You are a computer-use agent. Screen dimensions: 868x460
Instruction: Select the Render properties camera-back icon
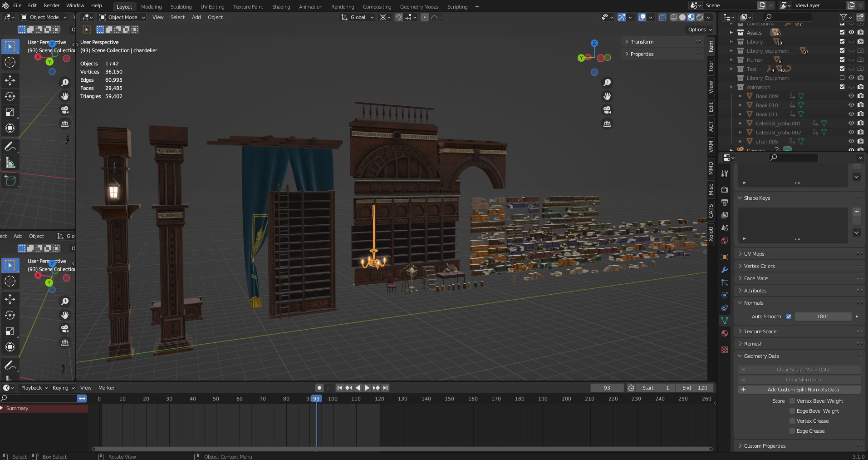(x=725, y=189)
